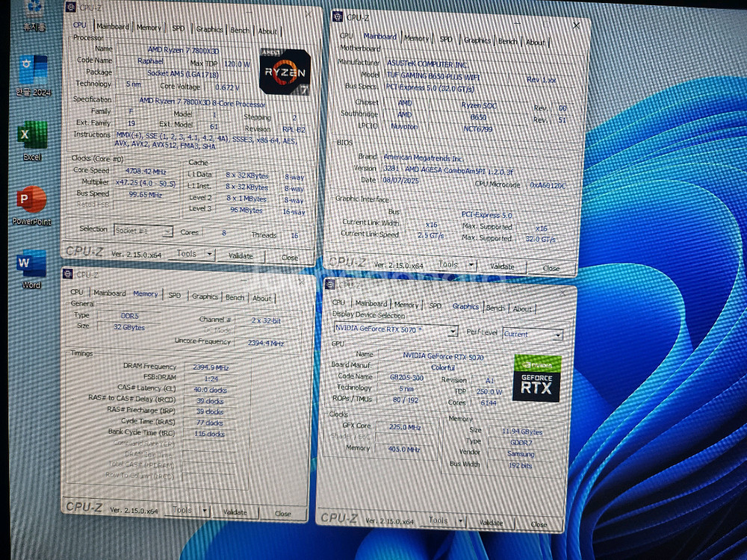Open the Socket #1 selection dropdown

(x=143, y=231)
